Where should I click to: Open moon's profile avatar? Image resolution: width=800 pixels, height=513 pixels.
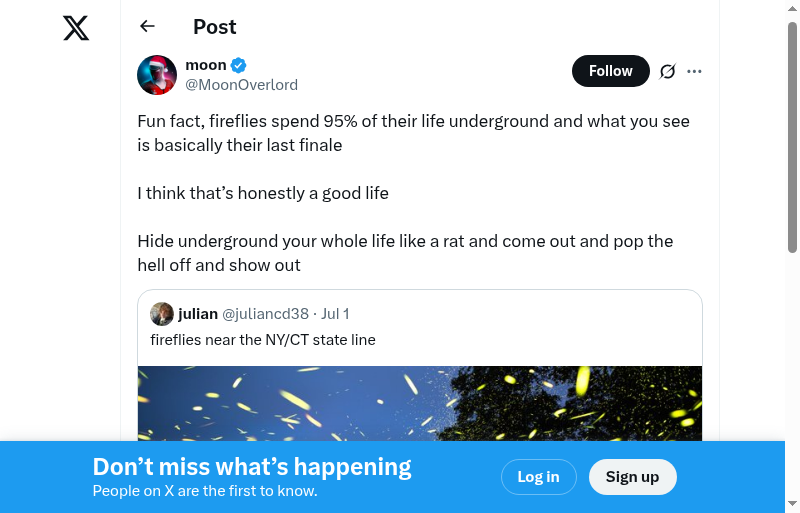click(x=157, y=75)
